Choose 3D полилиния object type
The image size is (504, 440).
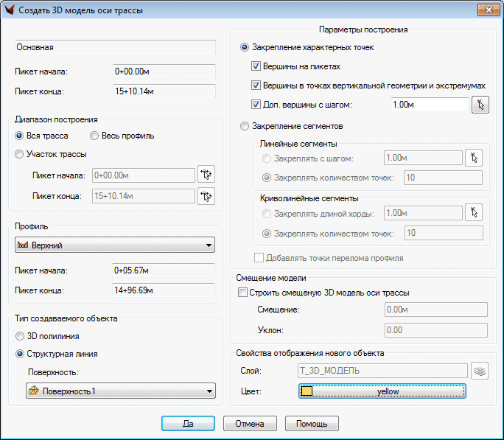[19, 336]
